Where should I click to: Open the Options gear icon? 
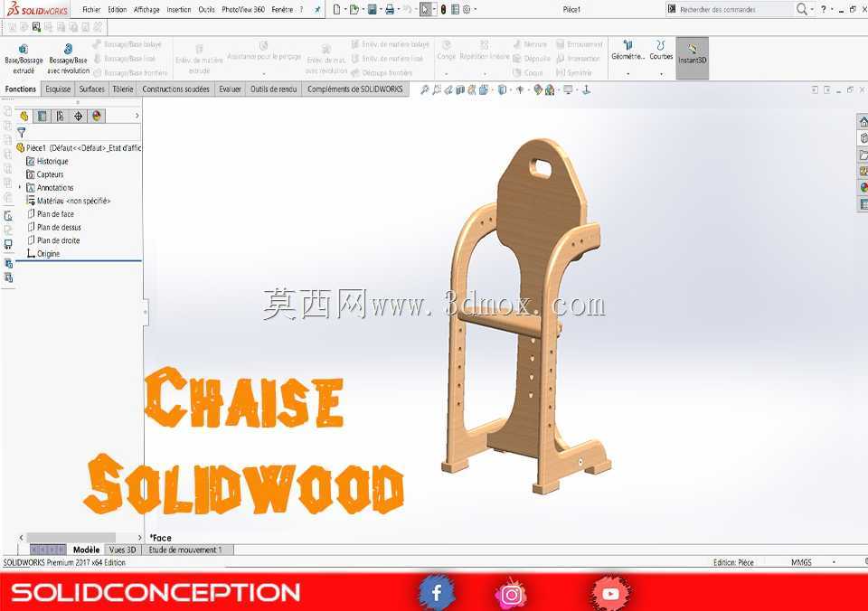pos(467,9)
